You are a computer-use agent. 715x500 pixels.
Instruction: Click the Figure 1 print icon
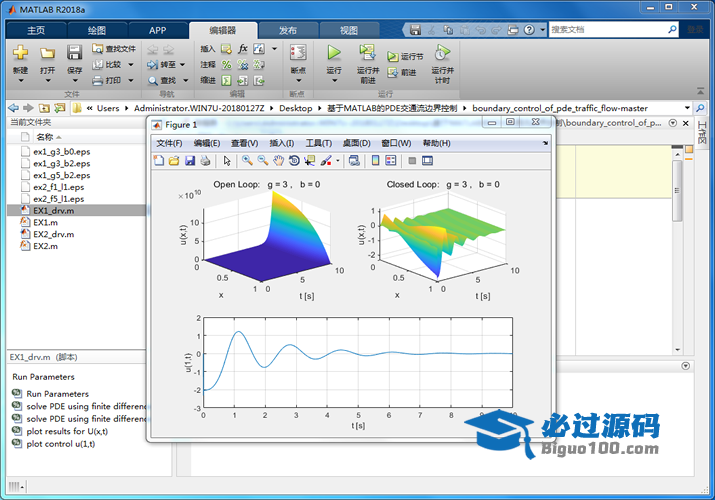coord(205,160)
